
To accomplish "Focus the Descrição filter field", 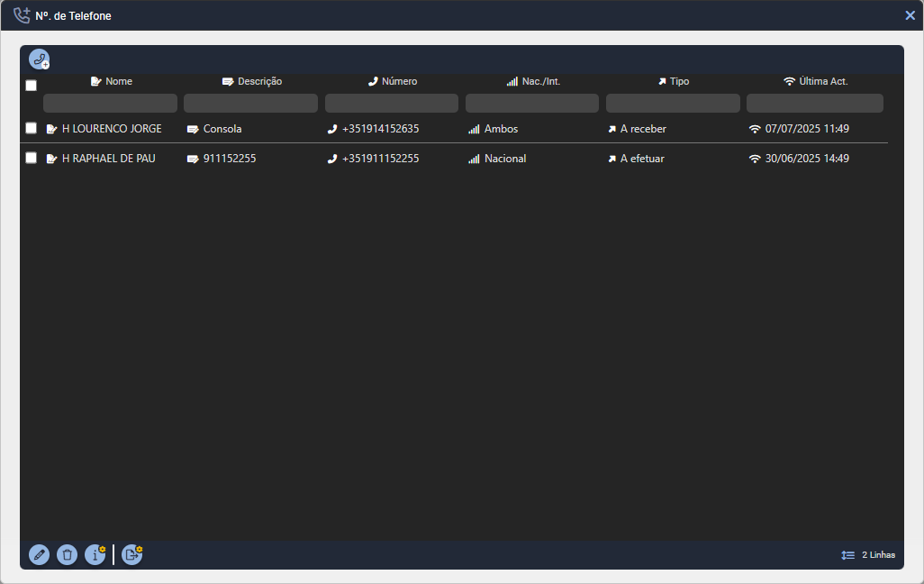I will pyautogui.click(x=250, y=104).
